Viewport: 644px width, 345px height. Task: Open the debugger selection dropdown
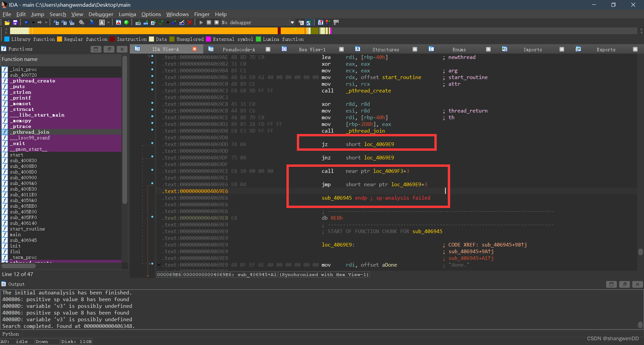(x=292, y=22)
